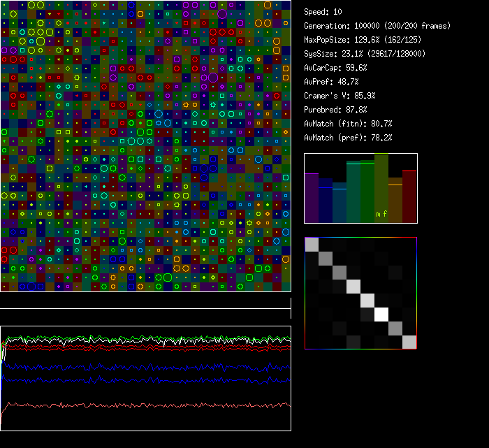
Task: Select the Purebred percentage readout
Action: pyautogui.click(x=335, y=110)
